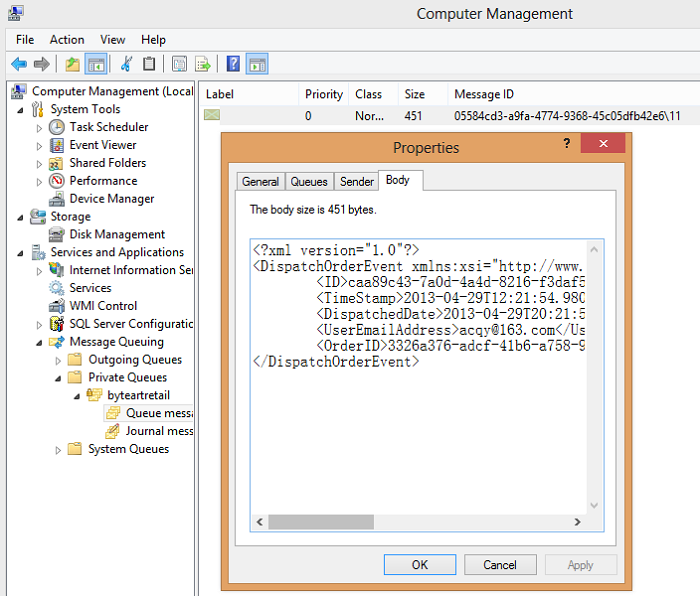Collapse the byteartretail queue node
This screenshot has width=700, height=596.
(x=77, y=396)
